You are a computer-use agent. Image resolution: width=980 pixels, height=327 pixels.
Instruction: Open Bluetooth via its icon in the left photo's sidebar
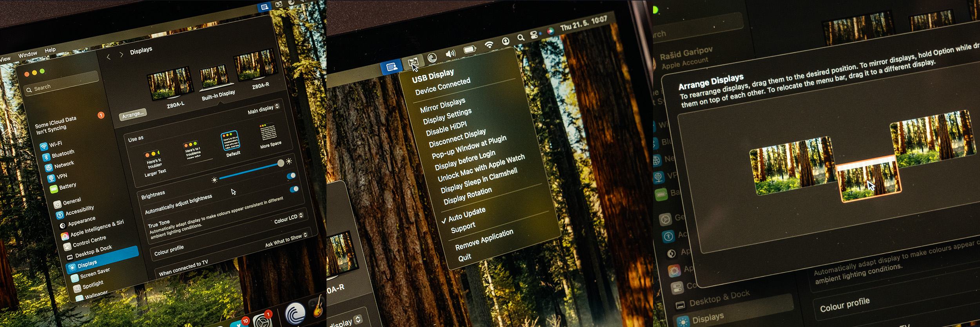tap(46, 157)
